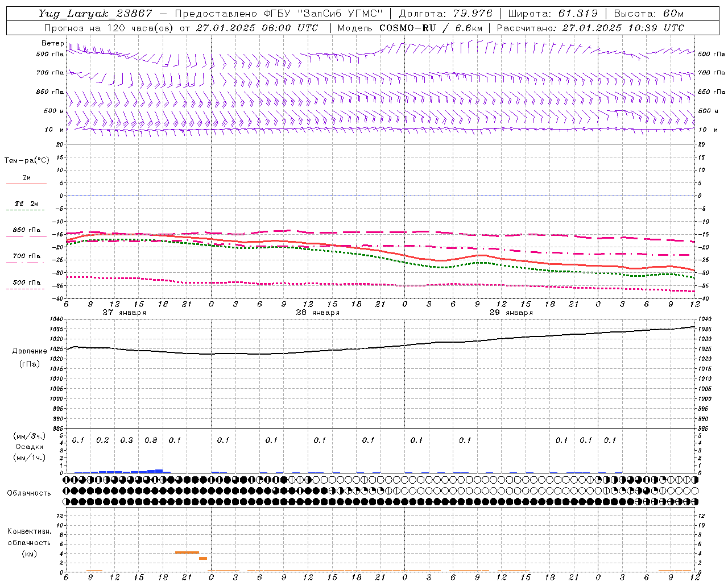728x582 pixels.
Task: Select the Облачность cloud cover label
Action: click(29, 493)
